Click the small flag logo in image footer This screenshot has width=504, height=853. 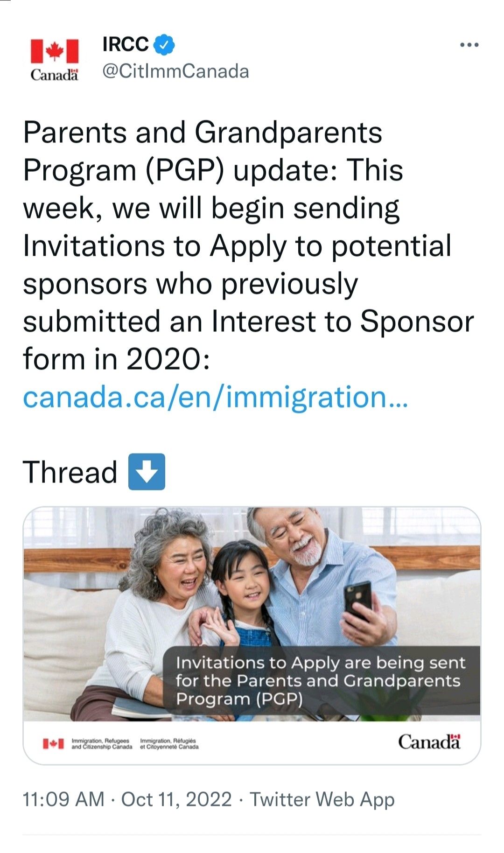click(x=53, y=743)
